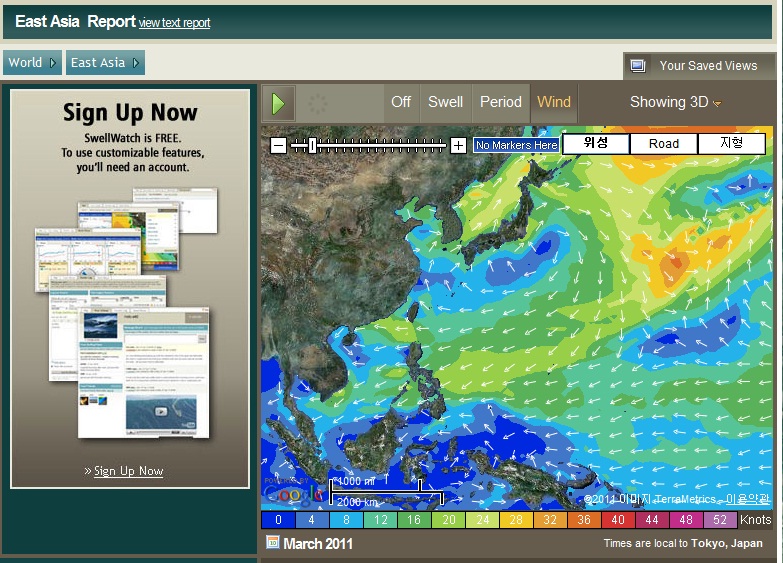Click the East Asia Report title
The image size is (783, 563).
(75, 21)
